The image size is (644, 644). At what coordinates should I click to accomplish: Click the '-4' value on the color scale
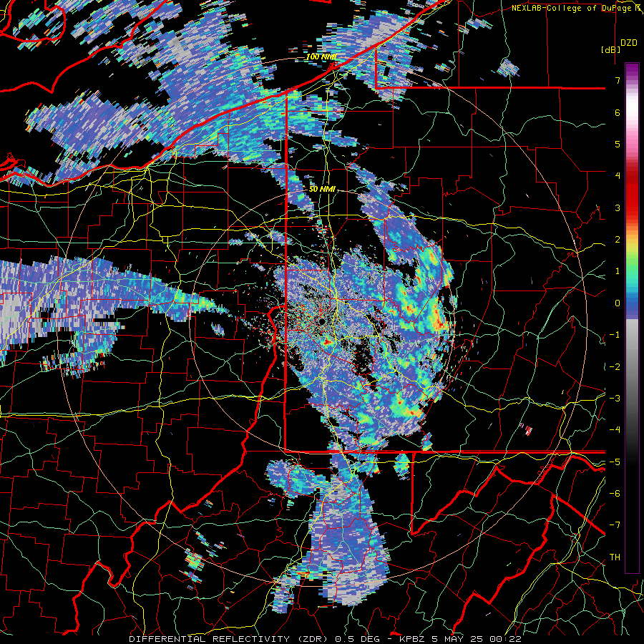(x=615, y=430)
